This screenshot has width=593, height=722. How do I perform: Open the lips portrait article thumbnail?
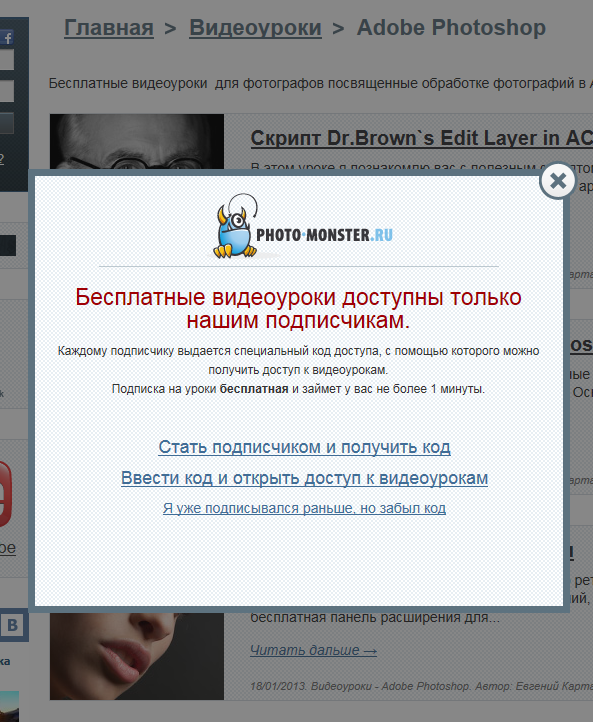[x=137, y=656]
